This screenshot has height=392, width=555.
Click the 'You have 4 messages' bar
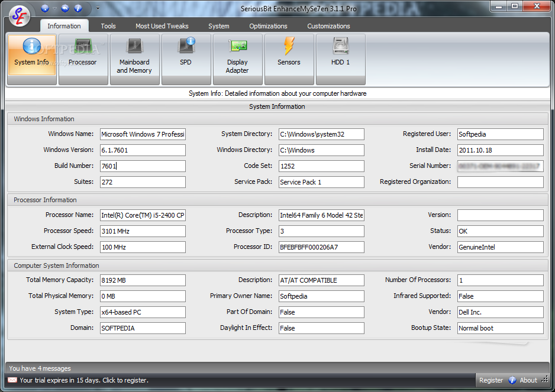click(x=277, y=368)
